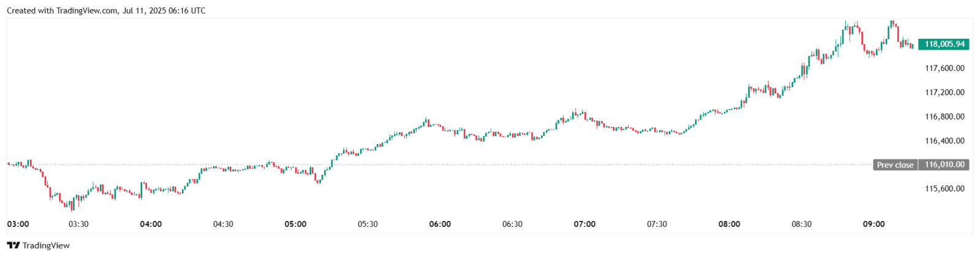Click the 'Prev close' gray label
The width and height of the screenshot is (980, 257).
895,164
